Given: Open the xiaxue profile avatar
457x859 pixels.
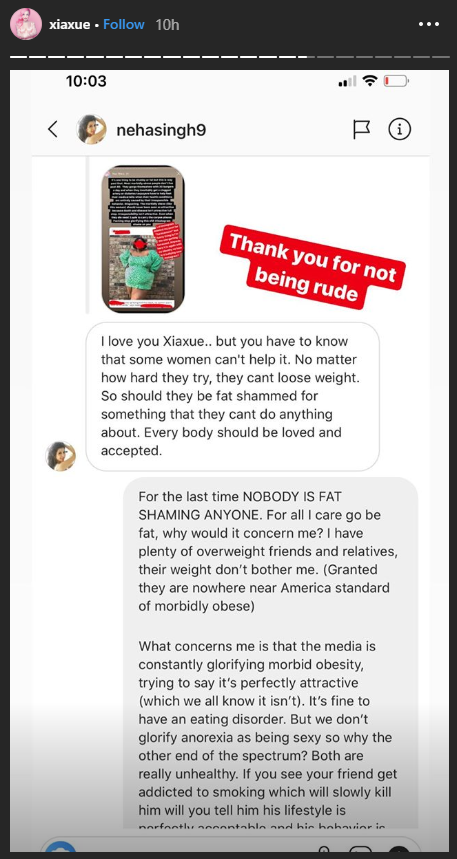Looking at the screenshot, I should [25, 24].
